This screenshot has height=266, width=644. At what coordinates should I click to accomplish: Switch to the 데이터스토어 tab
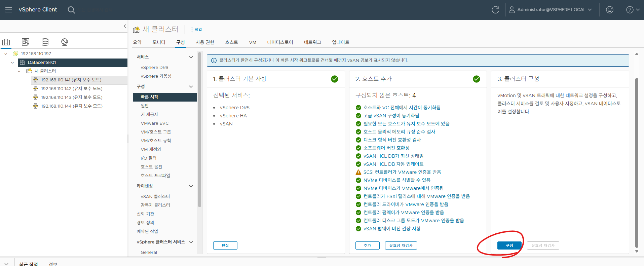280,42
